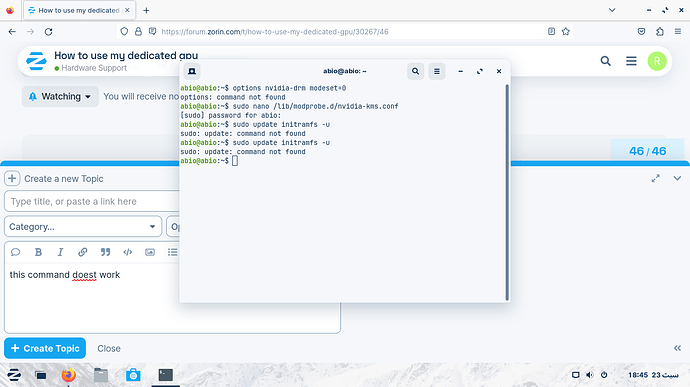The image size is (690, 387).
Task: Hide preview with double chevron
Action: pyautogui.click(x=677, y=348)
